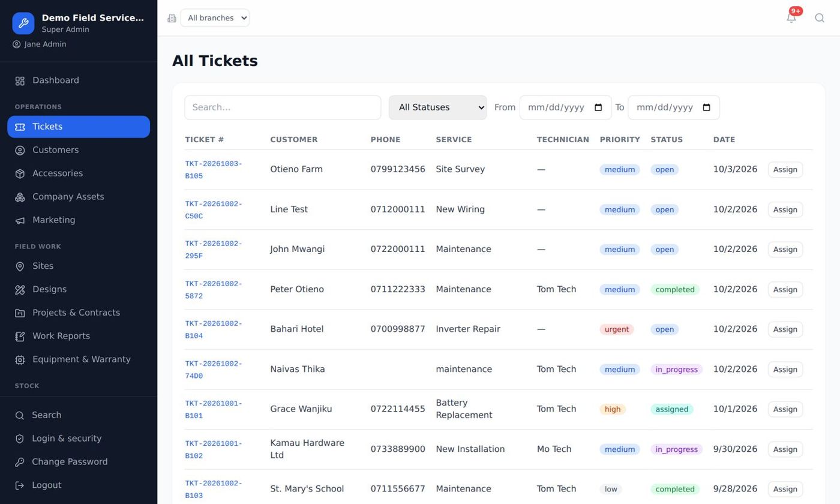Assign the Grace Wanjiku ticket

785,409
